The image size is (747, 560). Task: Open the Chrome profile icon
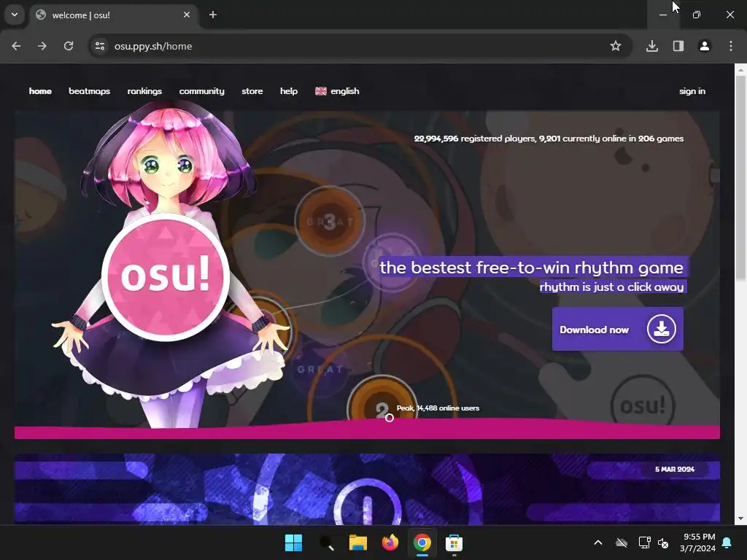click(x=705, y=46)
